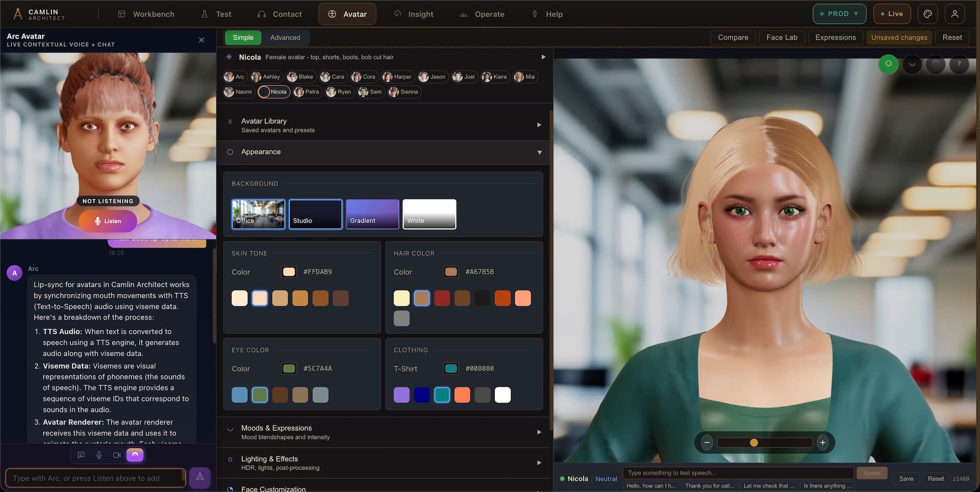Click the user profile icon at top right
Viewport: 980px width, 492px height.
click(x=955, y=13)
